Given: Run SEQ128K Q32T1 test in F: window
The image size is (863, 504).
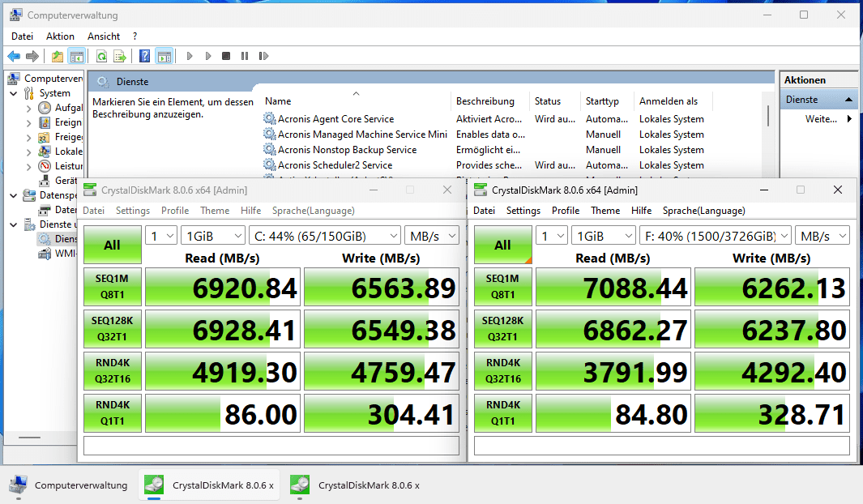Looking at the screenshot, I should click(x=502, y=328).
